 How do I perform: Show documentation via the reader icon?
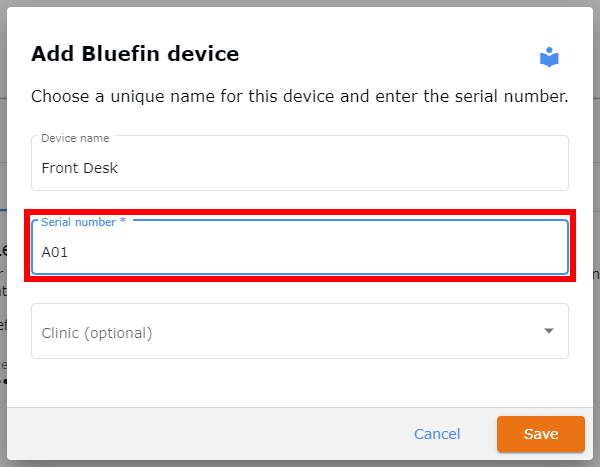tap(549, 57)
